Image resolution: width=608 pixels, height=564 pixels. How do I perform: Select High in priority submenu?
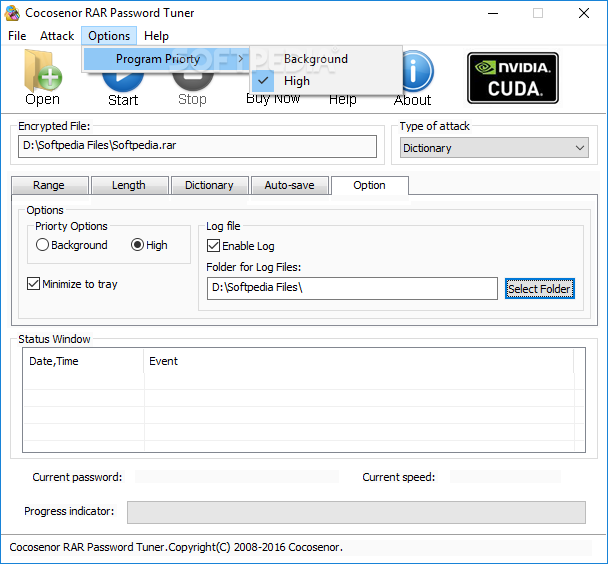pos(326,81)
